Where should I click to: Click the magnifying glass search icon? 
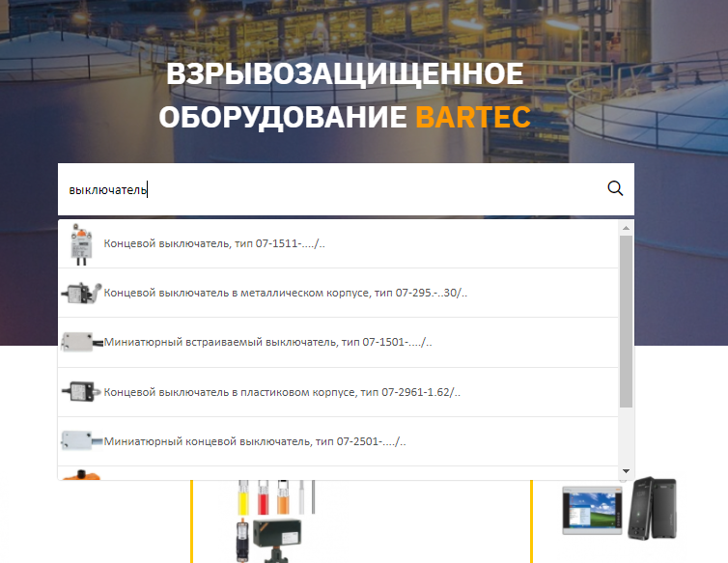(615, 188)
